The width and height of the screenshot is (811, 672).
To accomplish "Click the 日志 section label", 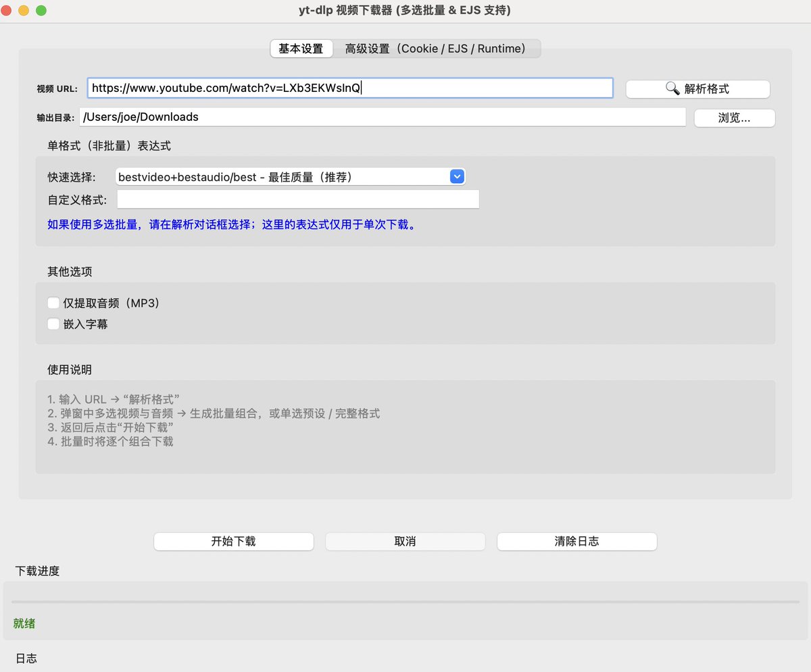I will (26, 658).
